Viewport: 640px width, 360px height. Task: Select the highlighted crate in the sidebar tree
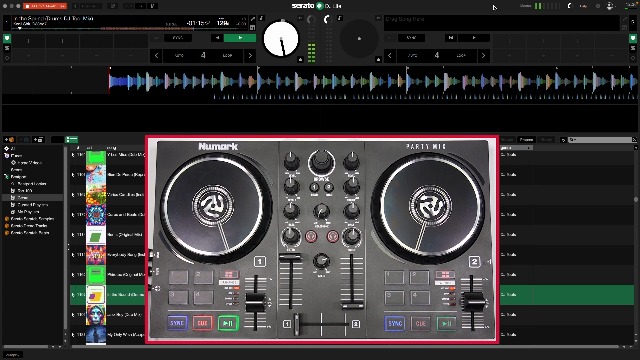pyautogui.click(x=33, y=198)
